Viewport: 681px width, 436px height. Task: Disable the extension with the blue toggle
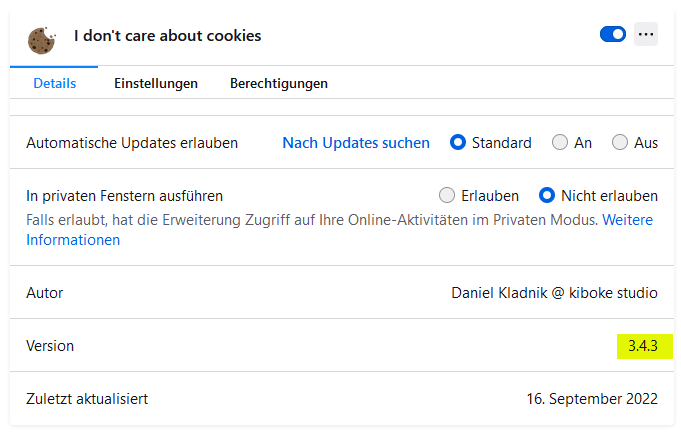612,35
